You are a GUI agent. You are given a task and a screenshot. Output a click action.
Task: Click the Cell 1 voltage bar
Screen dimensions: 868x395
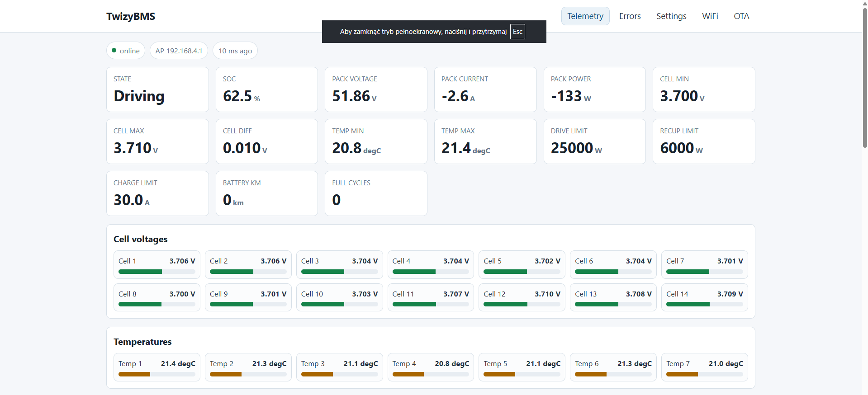click(x=157, y=272)
